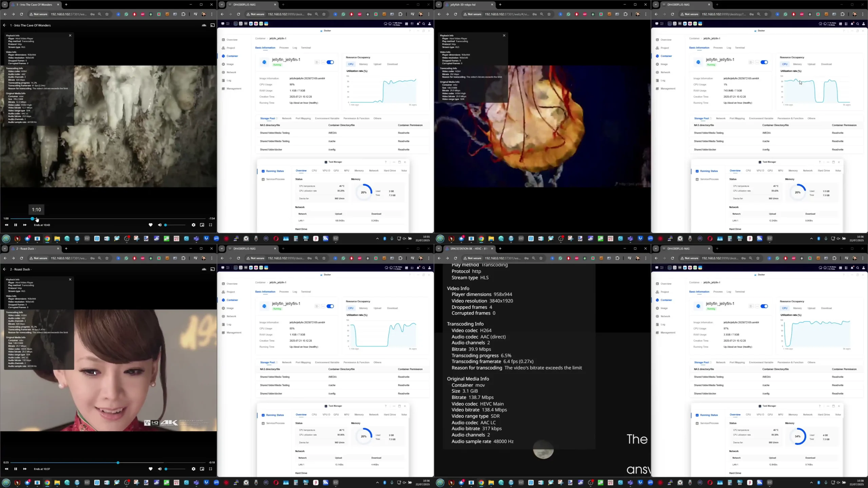
Task: Open more-actions dropdown beside jellyfin toggle, 97% CPU window
Action: coord(757,306)
